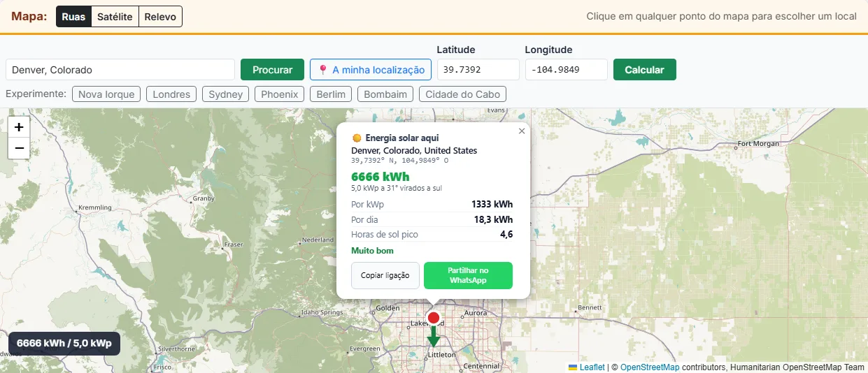Image resolution: width=868 pixels, height=373 pixels.
Task: Switch map to Ruas view
Action: pyautogui.click(x=73, y=17)
